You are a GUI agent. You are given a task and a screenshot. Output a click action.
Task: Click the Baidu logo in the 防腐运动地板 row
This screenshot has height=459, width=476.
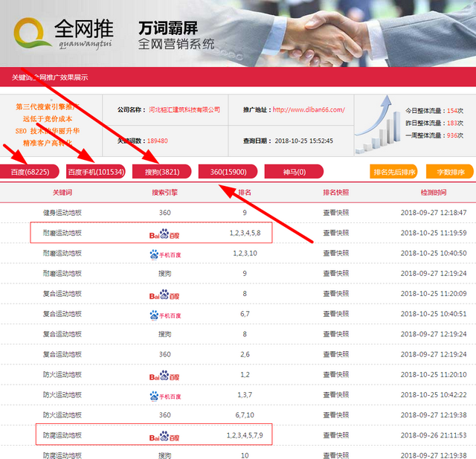point(164,436)
